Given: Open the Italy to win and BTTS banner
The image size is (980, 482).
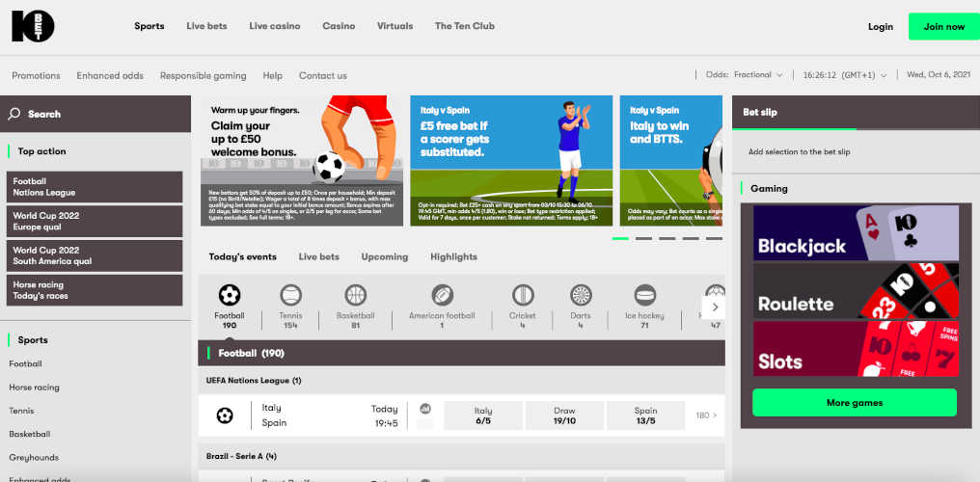Looking at the screenshot, I should 671,160.
